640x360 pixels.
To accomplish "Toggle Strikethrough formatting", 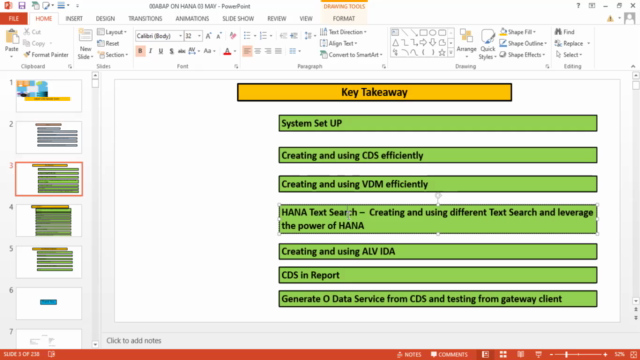I will click(x=182, y=51).
